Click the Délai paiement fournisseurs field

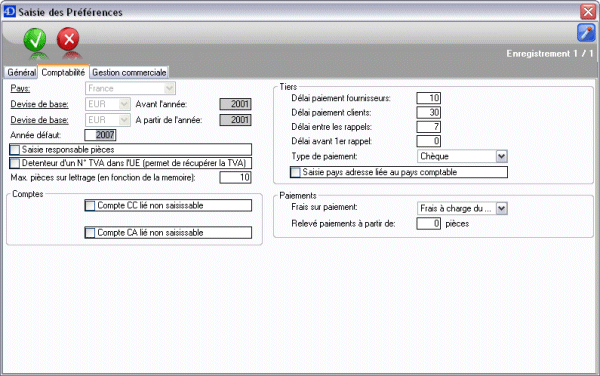[x=428, y=98]
